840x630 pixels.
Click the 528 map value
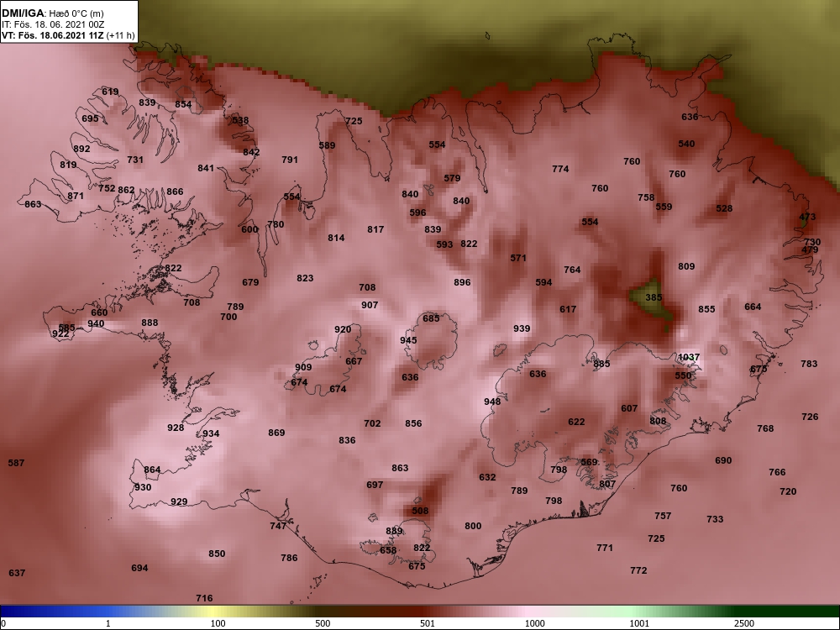[724, 208]
